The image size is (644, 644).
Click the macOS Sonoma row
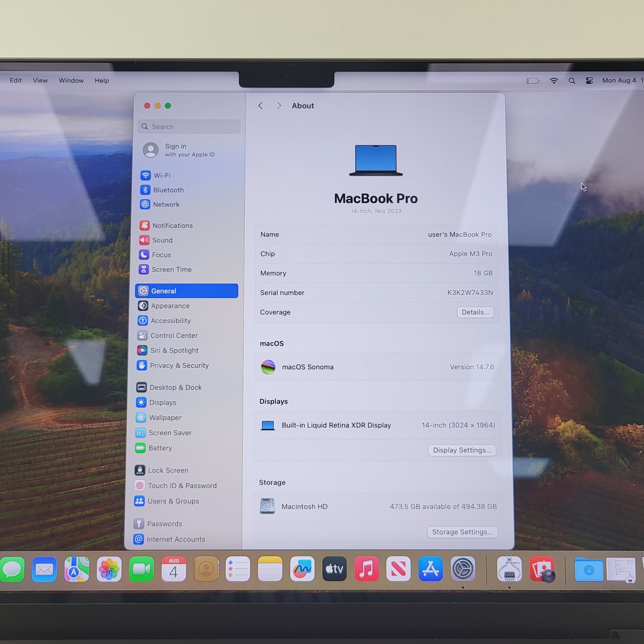pyautogui.click(x=377, y=367)
